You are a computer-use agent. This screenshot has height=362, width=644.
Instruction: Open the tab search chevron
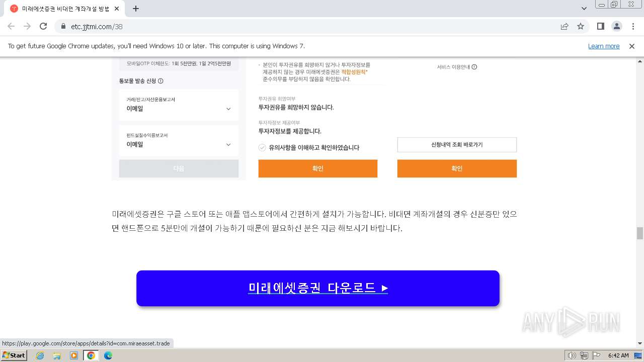(x=584, y=9)
